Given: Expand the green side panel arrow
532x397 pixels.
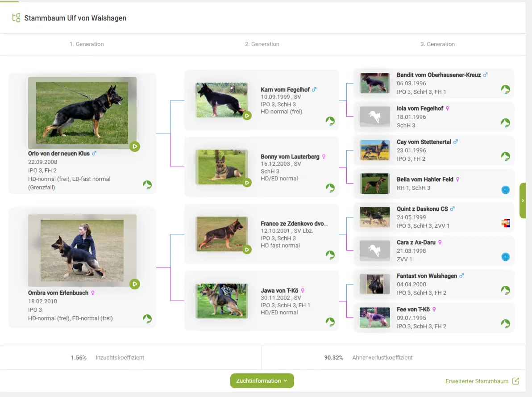Looking at the screenshot, I should 523,201.
